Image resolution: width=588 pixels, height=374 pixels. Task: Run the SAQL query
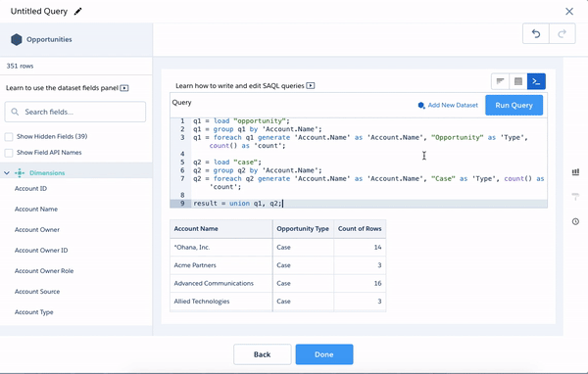click(x=514, y=106)
